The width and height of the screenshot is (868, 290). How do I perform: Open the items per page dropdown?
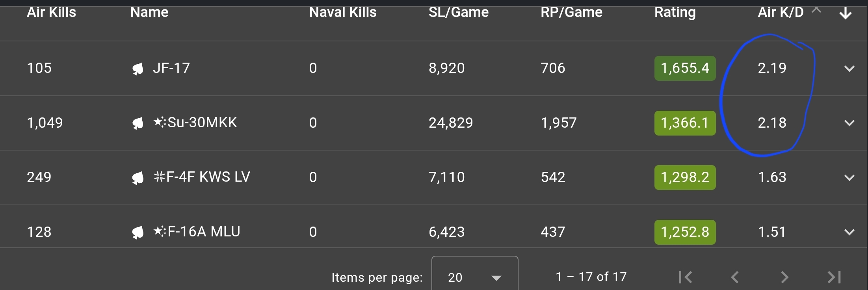[x=475, y=276]
